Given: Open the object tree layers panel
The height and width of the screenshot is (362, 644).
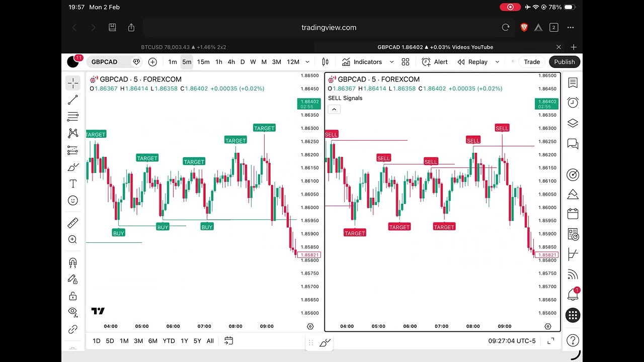Looking at the screenshot, I should coord(573,123).
